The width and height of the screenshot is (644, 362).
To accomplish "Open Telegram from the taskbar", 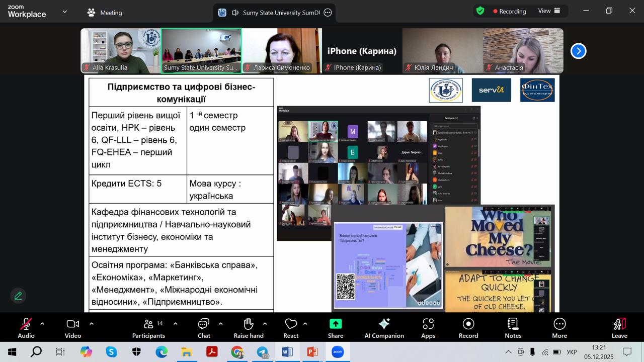I will [x=262, y=352].
